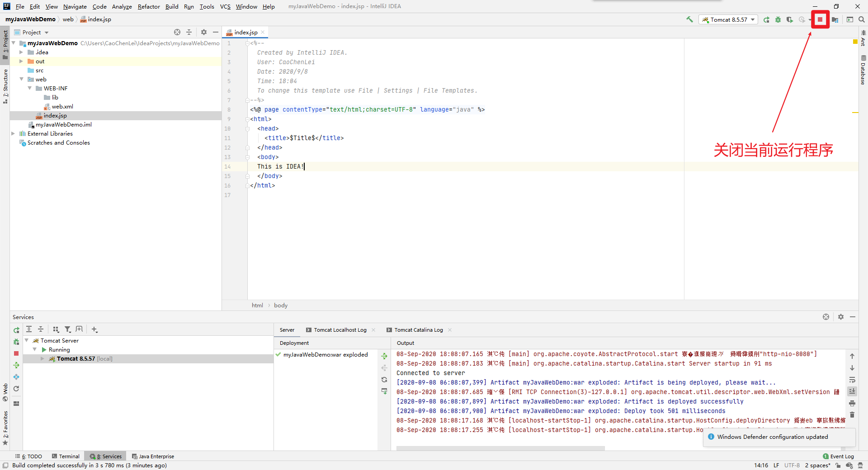Click the Print output icon

[x=852, y=403]
